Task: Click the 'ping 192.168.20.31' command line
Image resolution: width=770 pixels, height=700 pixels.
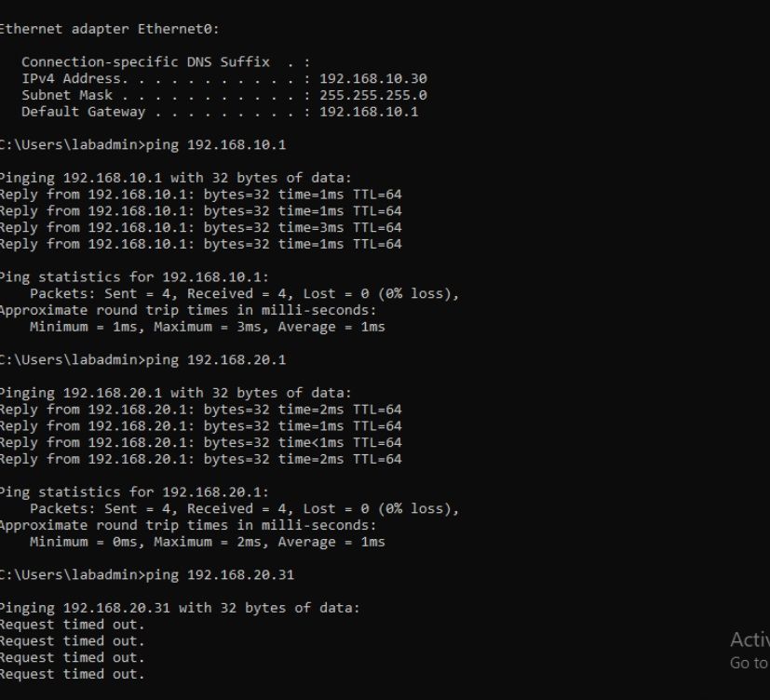Action: pos(147,575)
